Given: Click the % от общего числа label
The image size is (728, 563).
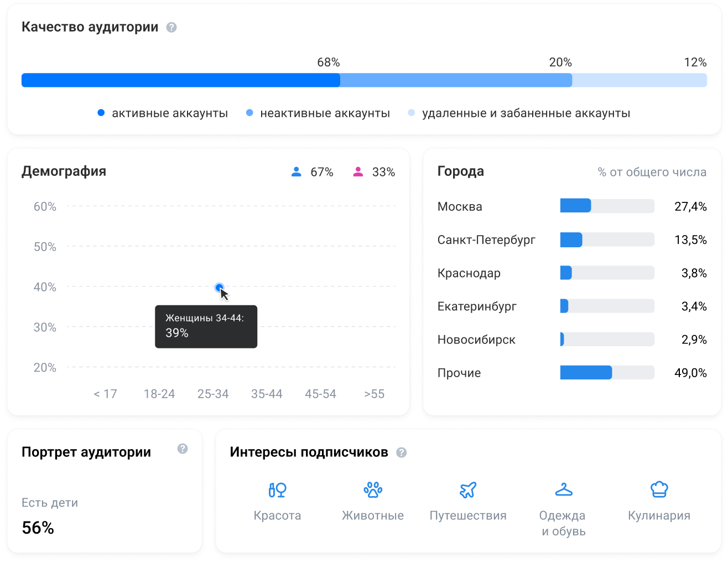Looking at the screenshot, I should pos(652,172).
